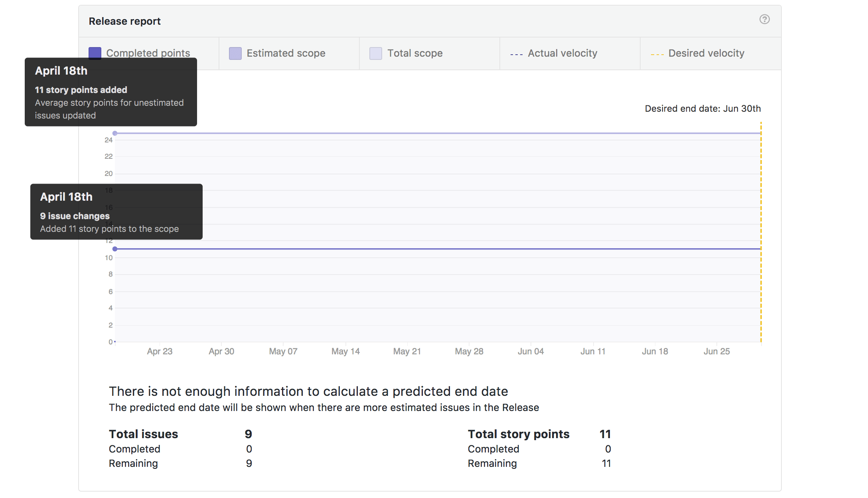The width and height of the screenshot is (868, 498).
Task: Click the Actual velocity dashed line icon
Action: [x=516, y=54]
